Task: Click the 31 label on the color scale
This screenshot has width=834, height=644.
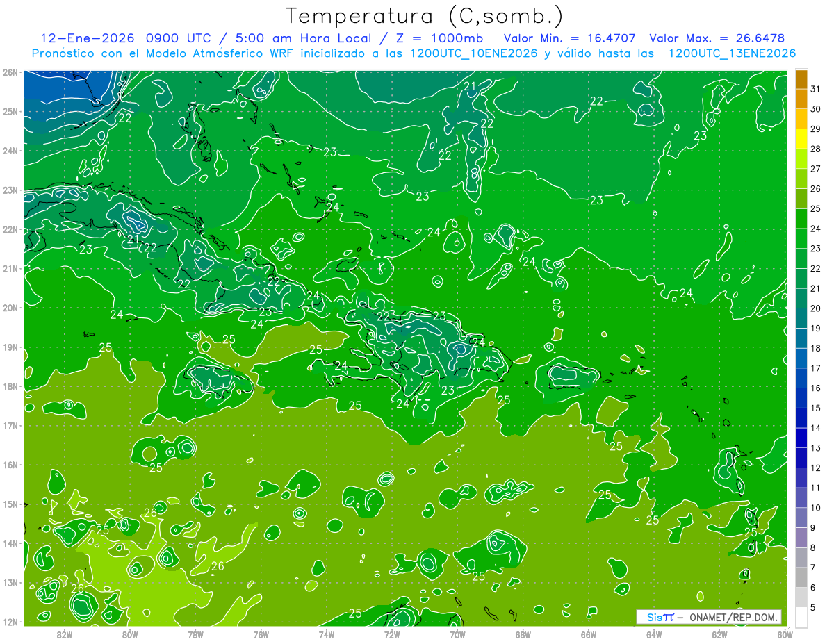Action: [815, 89]
